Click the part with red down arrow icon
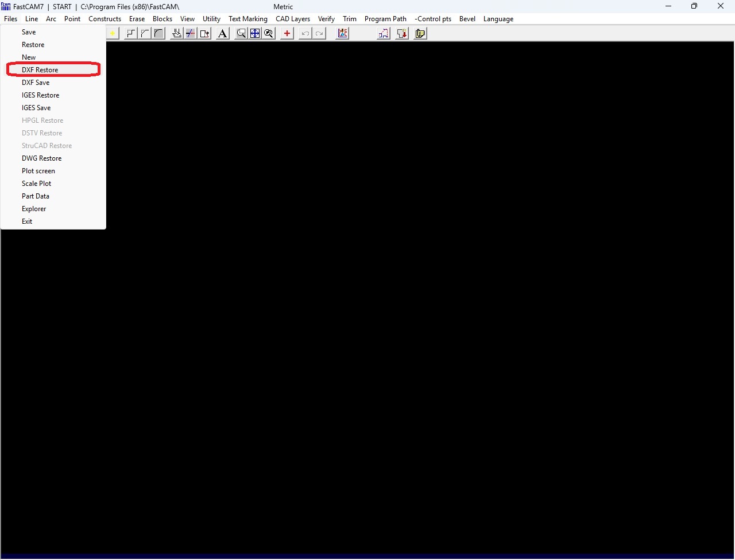 click(x=402, y=33)
